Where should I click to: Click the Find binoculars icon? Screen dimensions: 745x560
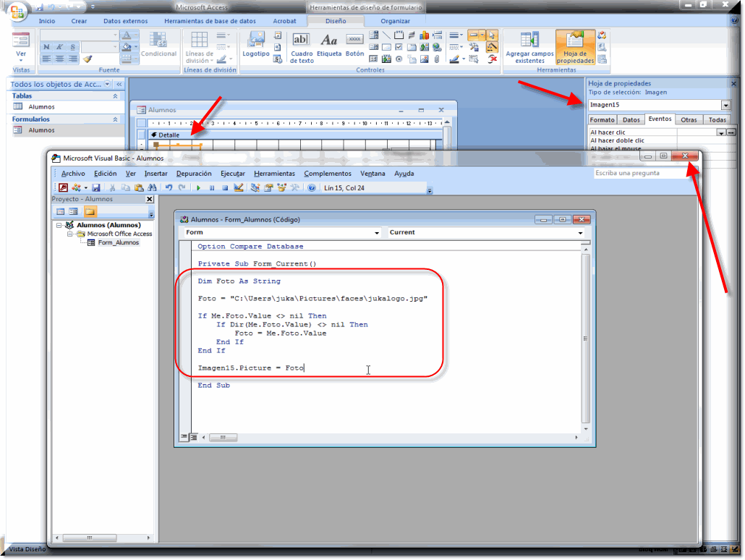point(152,188)
